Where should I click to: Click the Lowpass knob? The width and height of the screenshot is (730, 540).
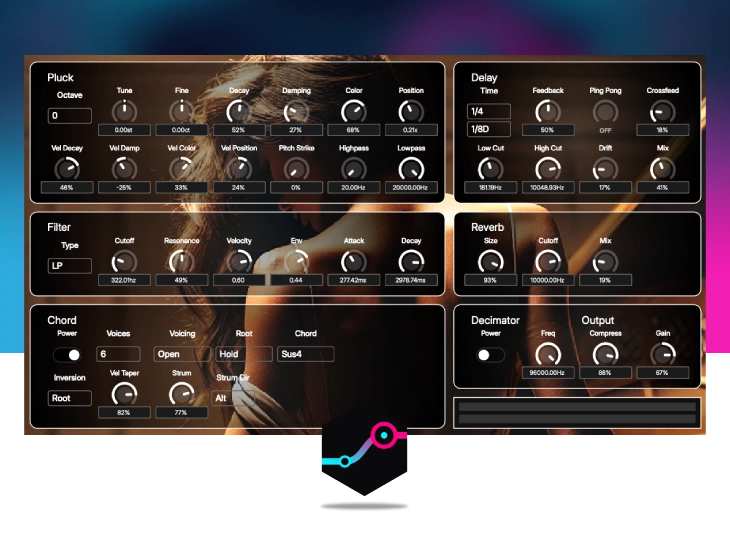coord(411,169)
